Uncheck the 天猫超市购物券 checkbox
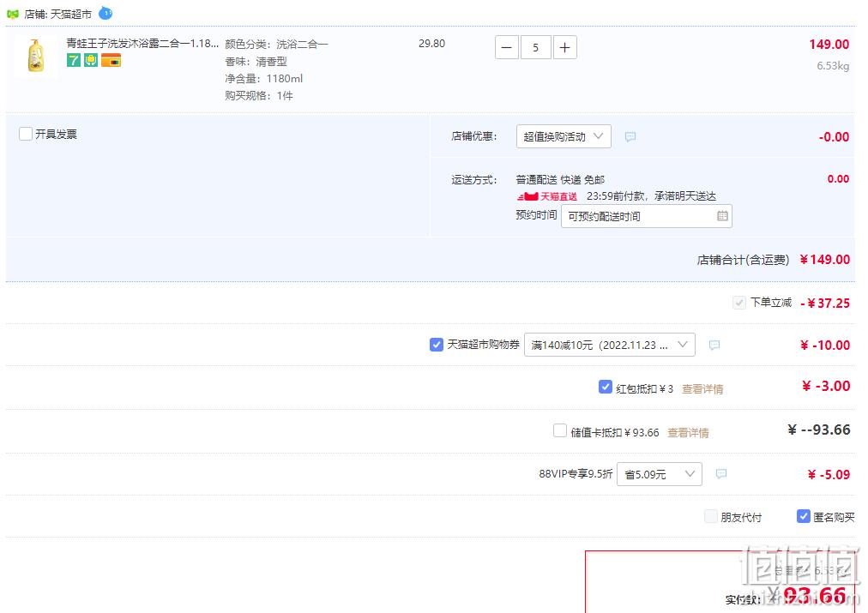The height and width of the screenshot is (613, 868). pyautogui.click(x=437, y=345)
